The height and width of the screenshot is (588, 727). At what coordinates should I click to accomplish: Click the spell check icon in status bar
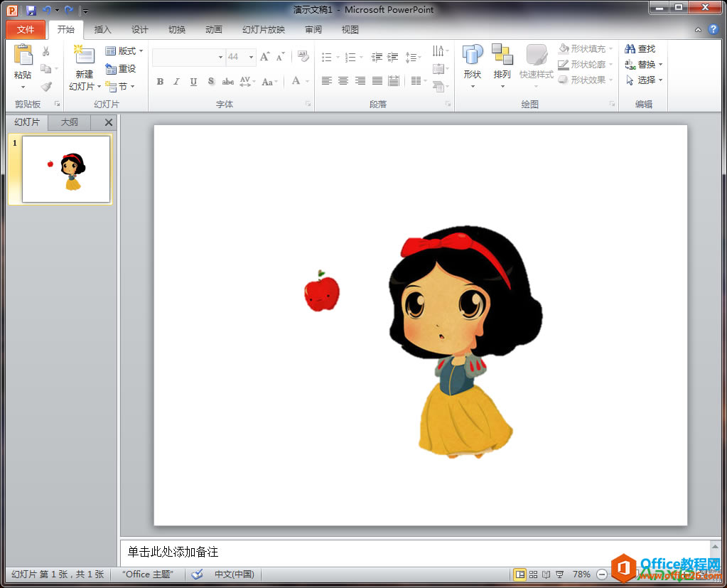point(197,574)
